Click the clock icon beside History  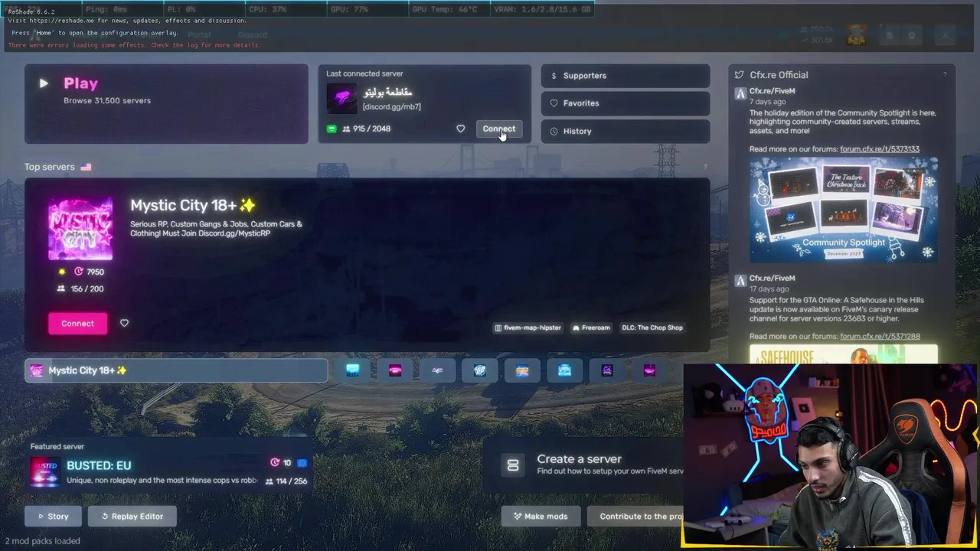coord(554,131)
